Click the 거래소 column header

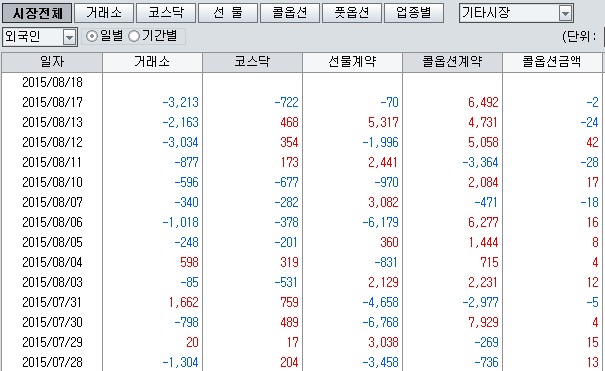152,62
